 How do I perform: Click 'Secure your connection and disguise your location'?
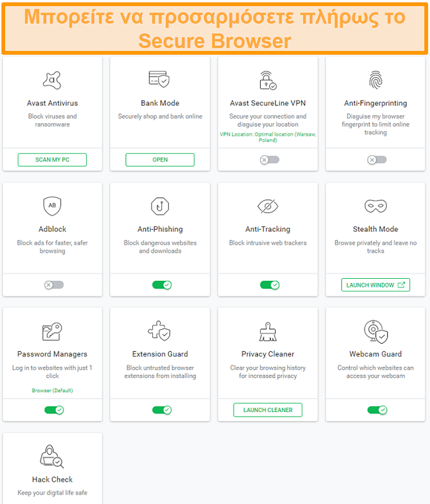click(x=268, y=121)
